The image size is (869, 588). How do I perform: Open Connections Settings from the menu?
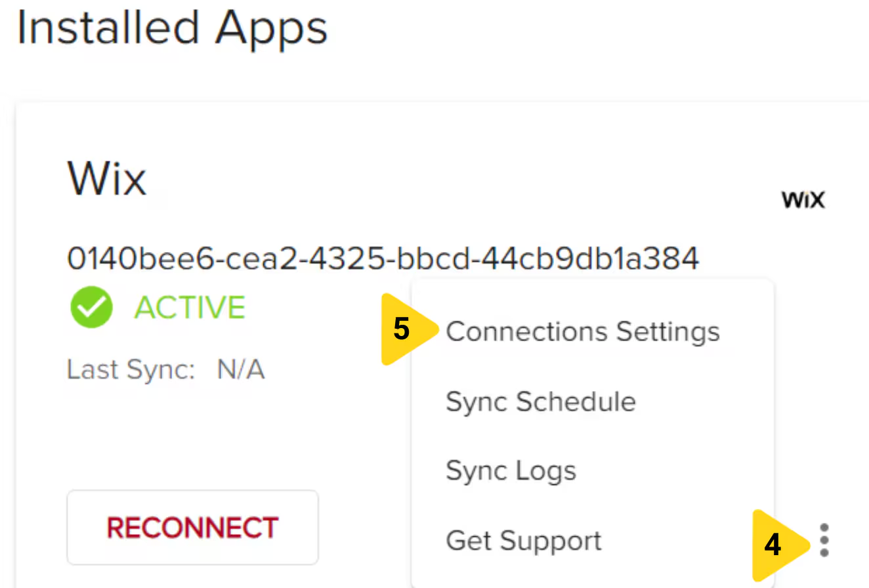pyautogui.click(x=583, y=331)
